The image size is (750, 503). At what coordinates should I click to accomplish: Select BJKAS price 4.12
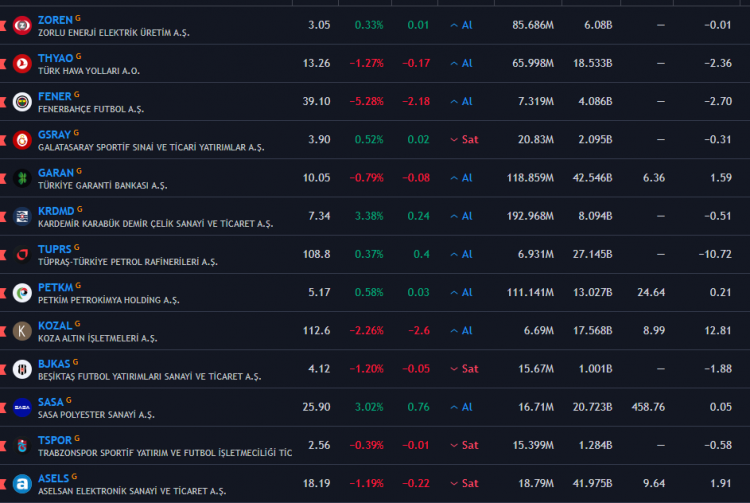tap(319, 369)
